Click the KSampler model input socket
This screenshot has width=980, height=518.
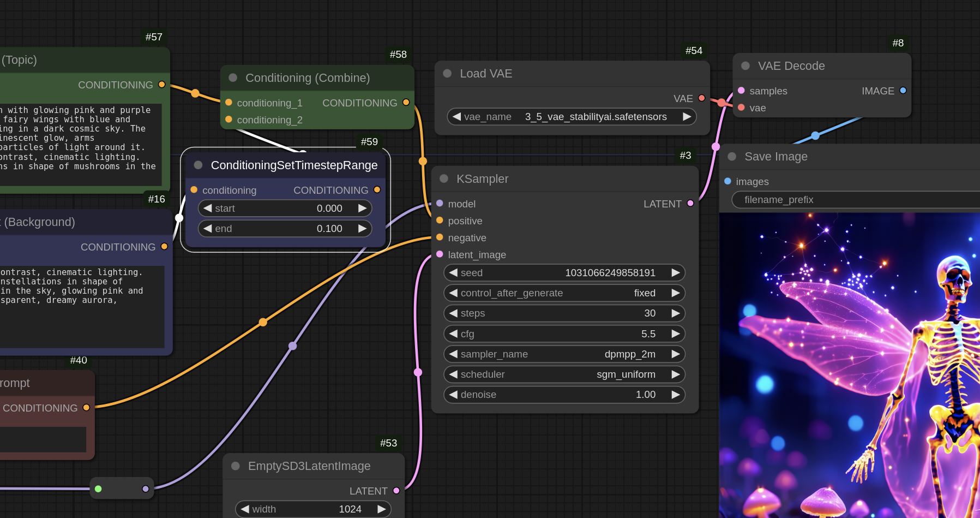(x=440, y=204)
